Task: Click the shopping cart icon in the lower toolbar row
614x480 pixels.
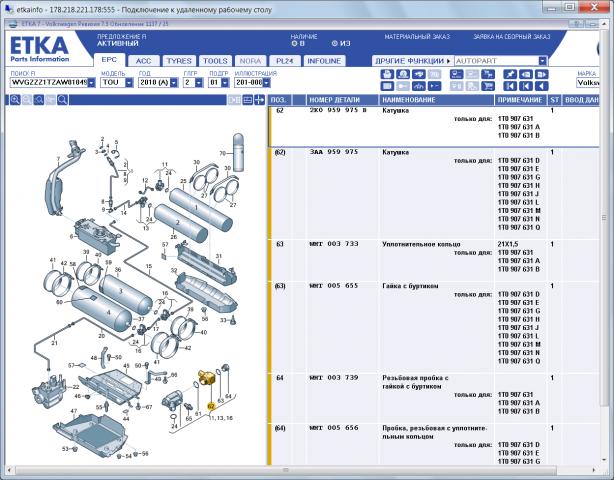Action: pos(488,86)
